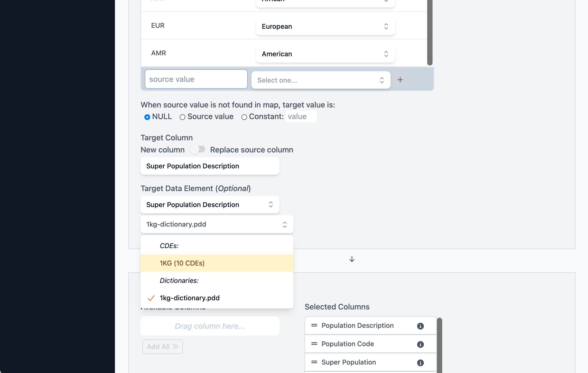
Task: Click the source value input field
Action: click(196, 79)
